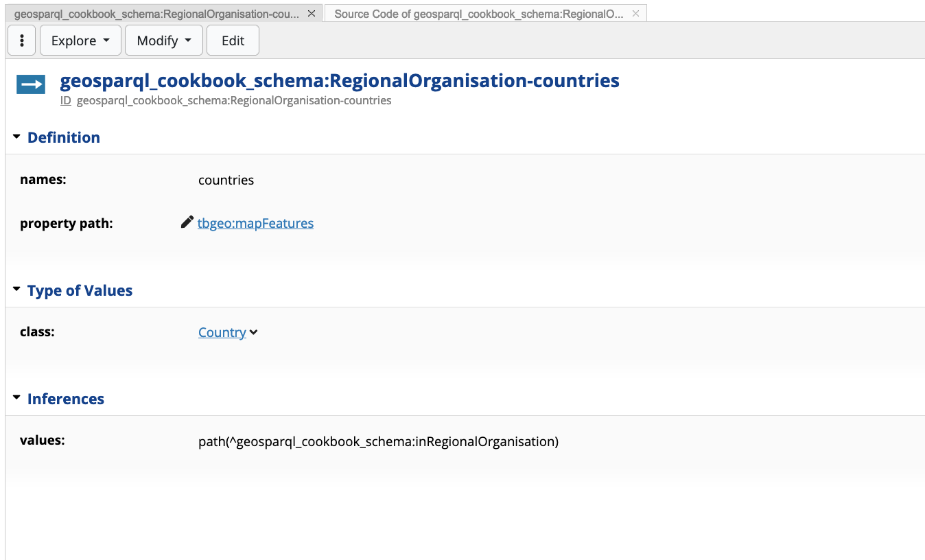Expand the chevron next to Country
The height and width of the screenshot is (560, 925).
pyautogui.click(x=254, y=333)
